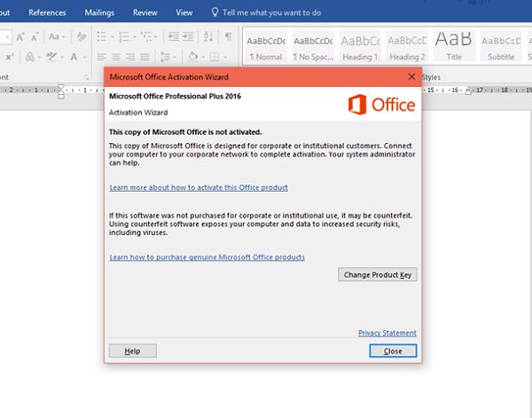532x418 pixels.
Task: Apply a bulleted list with Bullets icon
Action: coord(102,36)
